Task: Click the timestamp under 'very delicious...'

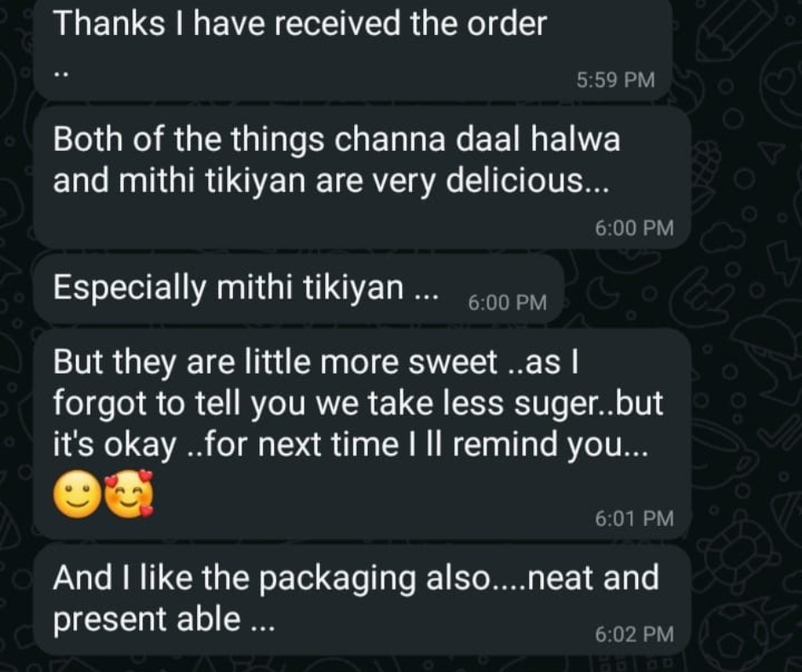Action: pyautogui.click(x=634, y=228)
